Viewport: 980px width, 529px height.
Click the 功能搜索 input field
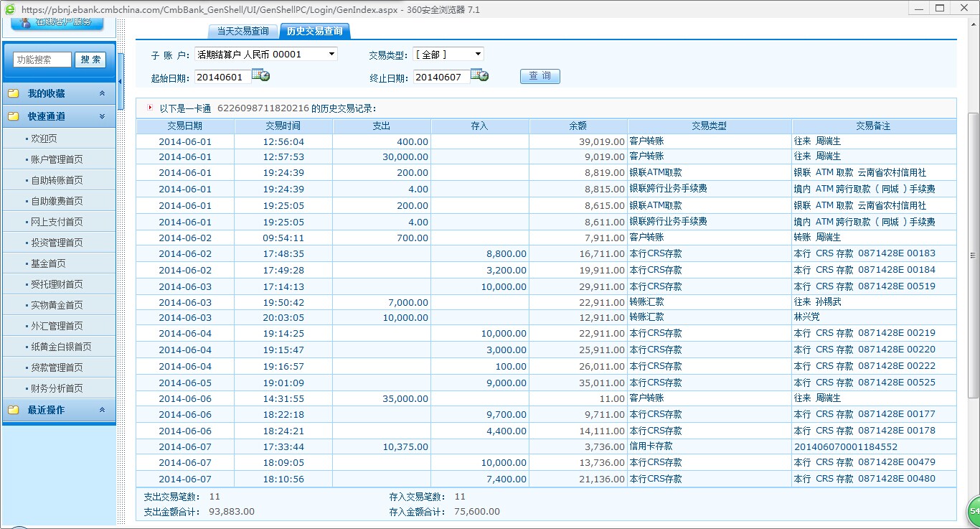(x=42, y=60)
